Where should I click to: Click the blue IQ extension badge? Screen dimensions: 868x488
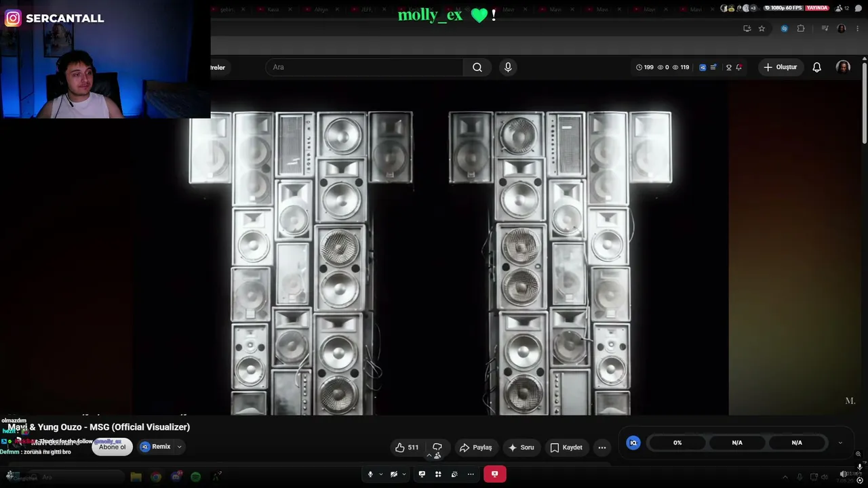point(633,443)
